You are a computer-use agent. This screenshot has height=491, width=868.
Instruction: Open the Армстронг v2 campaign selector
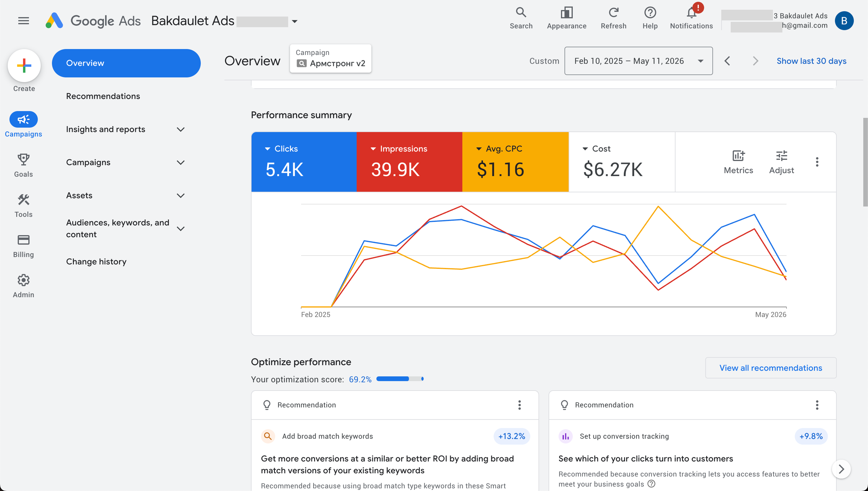pyautogui.click(x=331, y=58)
